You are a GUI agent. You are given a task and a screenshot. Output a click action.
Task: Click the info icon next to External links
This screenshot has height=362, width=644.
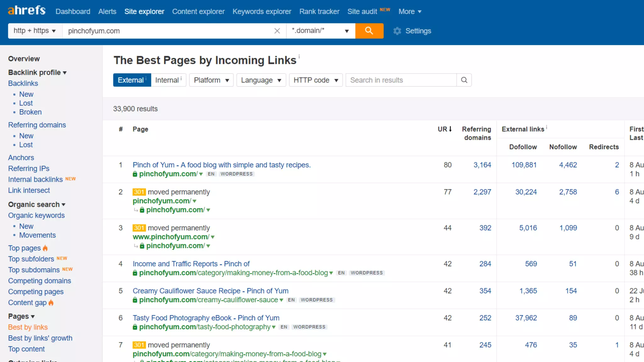547,127
